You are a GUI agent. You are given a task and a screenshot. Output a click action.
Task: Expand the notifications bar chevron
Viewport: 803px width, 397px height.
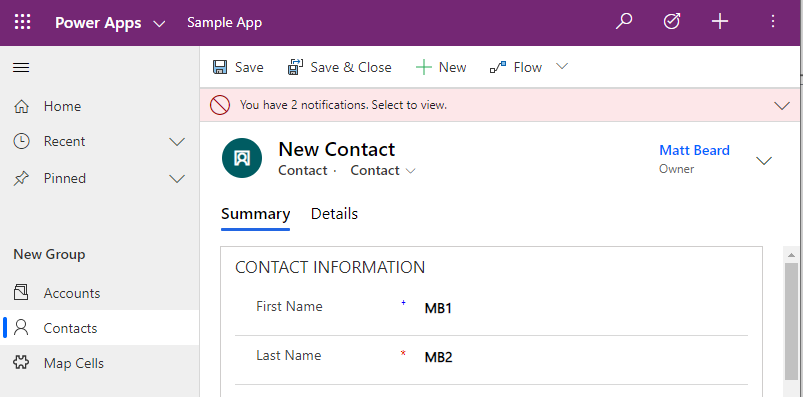(x=782, y=106)
